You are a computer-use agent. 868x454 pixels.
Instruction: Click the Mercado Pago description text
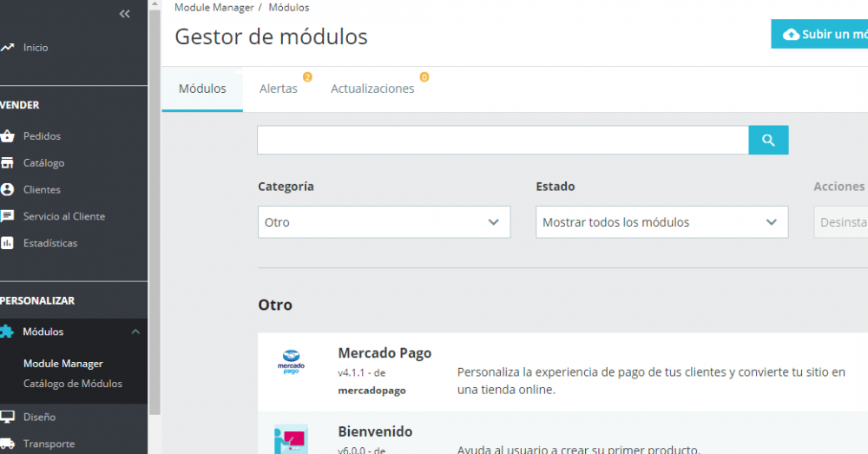[651, 381]
